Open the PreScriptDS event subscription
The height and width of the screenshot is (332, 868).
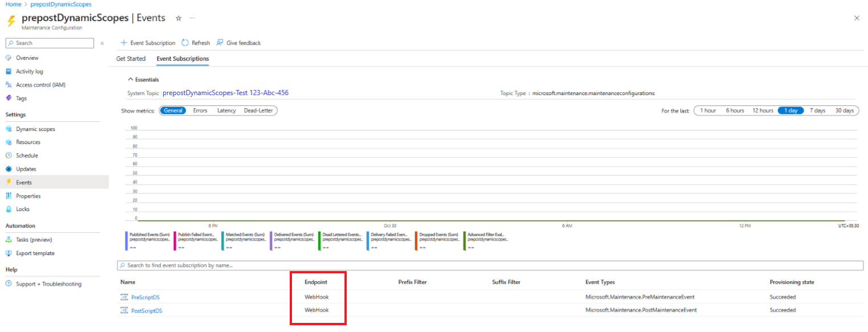[x=146, y=297]
